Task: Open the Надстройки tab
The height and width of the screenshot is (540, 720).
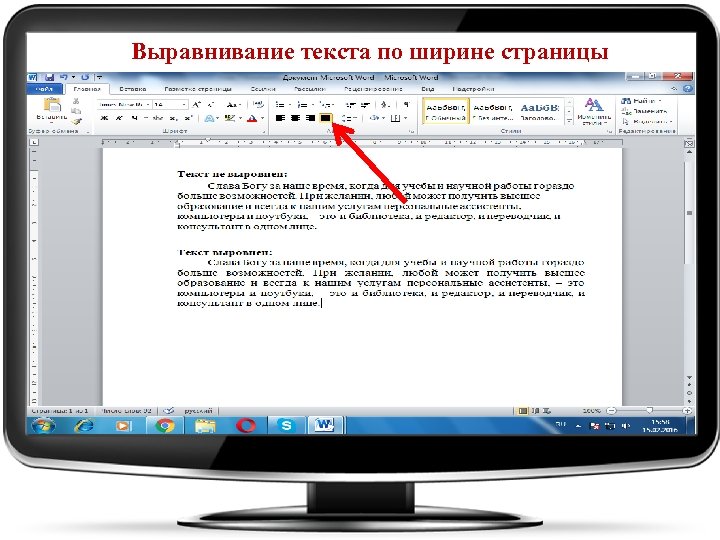Action: (x=473, y=89)
